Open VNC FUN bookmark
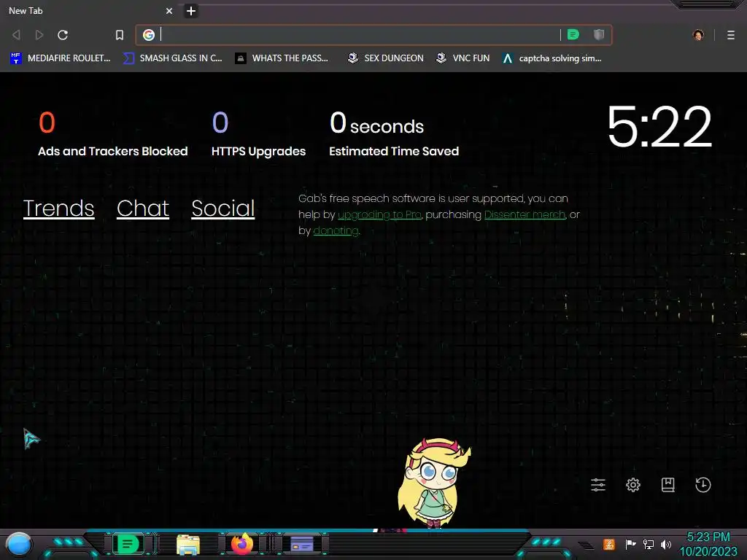Image resolution: width=747 pixels, height=560 pixels. [x=463, y=58]
